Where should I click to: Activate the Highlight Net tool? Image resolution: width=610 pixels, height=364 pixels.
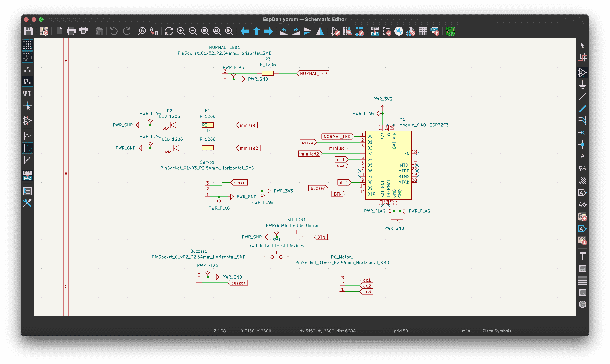(582, 57)
